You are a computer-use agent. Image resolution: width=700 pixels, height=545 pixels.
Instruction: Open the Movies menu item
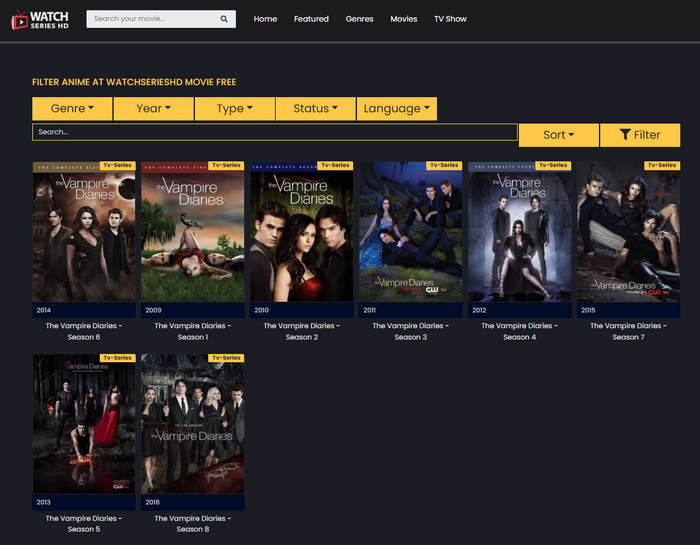[404, 19]
